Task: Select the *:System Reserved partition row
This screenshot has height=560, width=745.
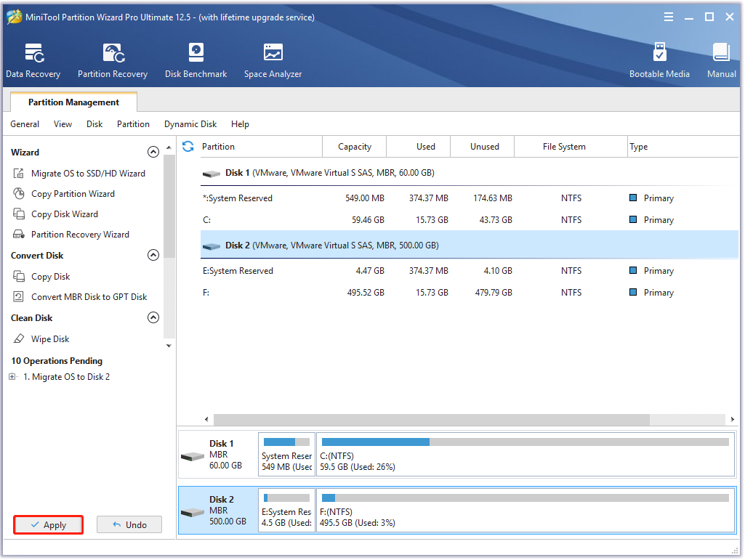Action: pyautogui.click(x=470, y=198)
